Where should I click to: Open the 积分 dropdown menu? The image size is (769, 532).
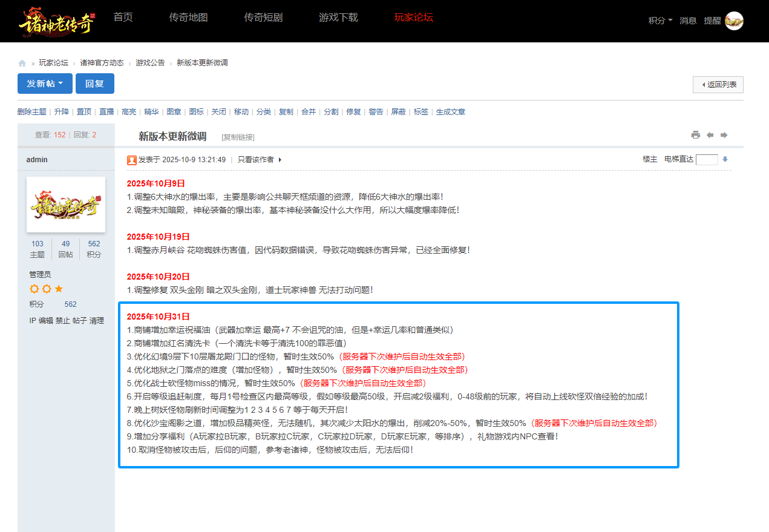pyautogui.click(x=659, y=20)
